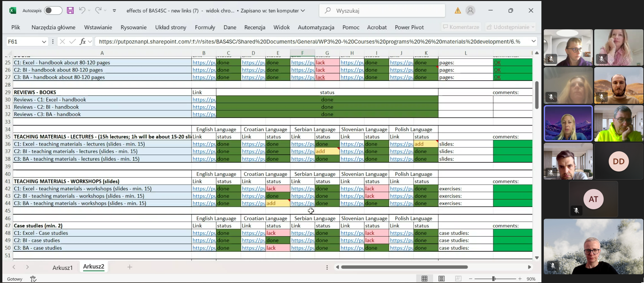Open the Automatyzacja tab
This screenshot has width=644, height=283.
click(316, 27)
